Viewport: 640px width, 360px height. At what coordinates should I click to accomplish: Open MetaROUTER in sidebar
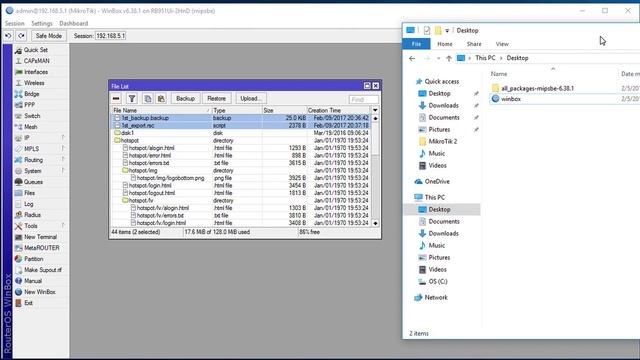pos(42,248)
